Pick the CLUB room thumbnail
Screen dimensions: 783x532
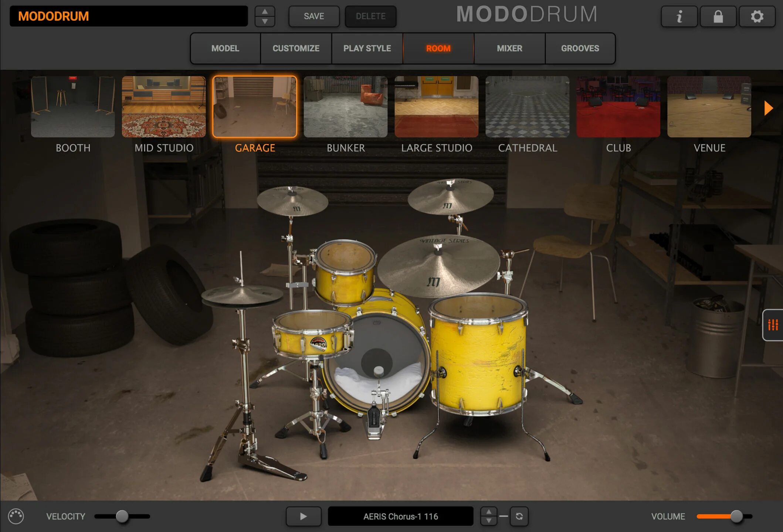tap(618, 107)
